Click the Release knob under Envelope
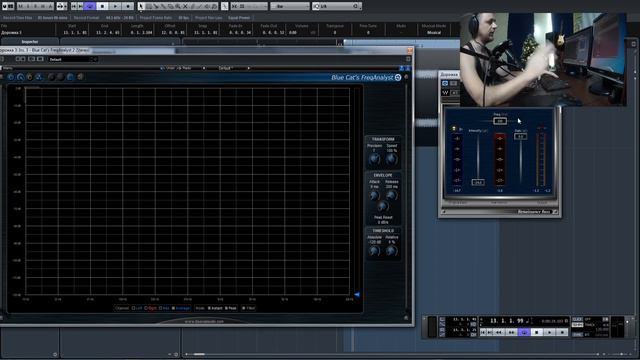Image resolution: width=640 pixels, height=360 pixels. (391, 196)
